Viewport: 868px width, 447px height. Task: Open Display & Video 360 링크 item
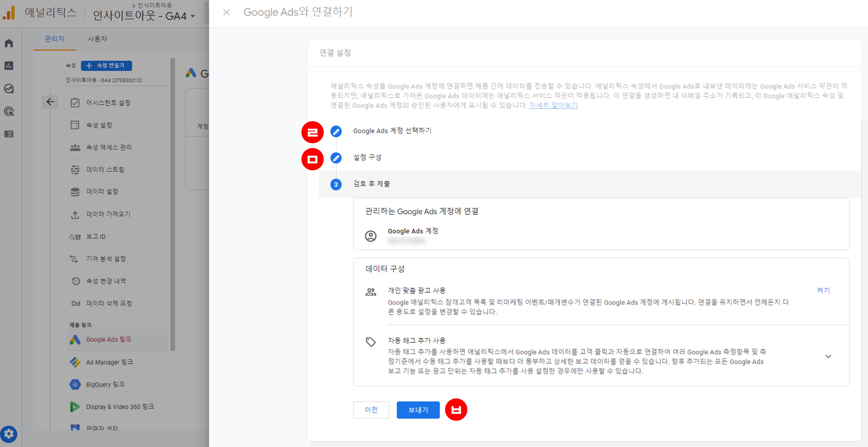click(x=117, y=407)
